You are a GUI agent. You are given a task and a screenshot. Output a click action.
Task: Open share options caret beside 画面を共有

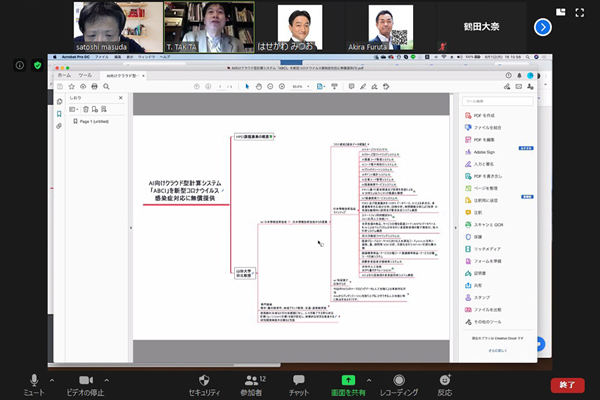pyautogui.click(x=369, y=380)
